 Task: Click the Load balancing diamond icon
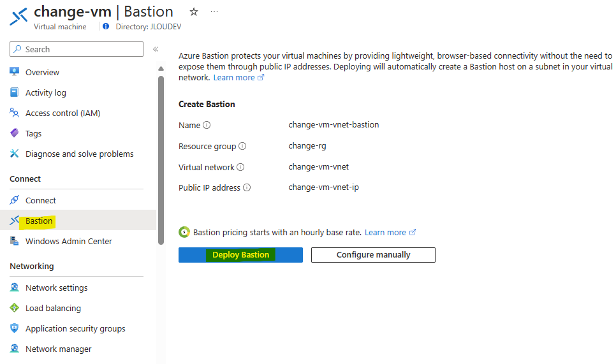coord(15,308)
